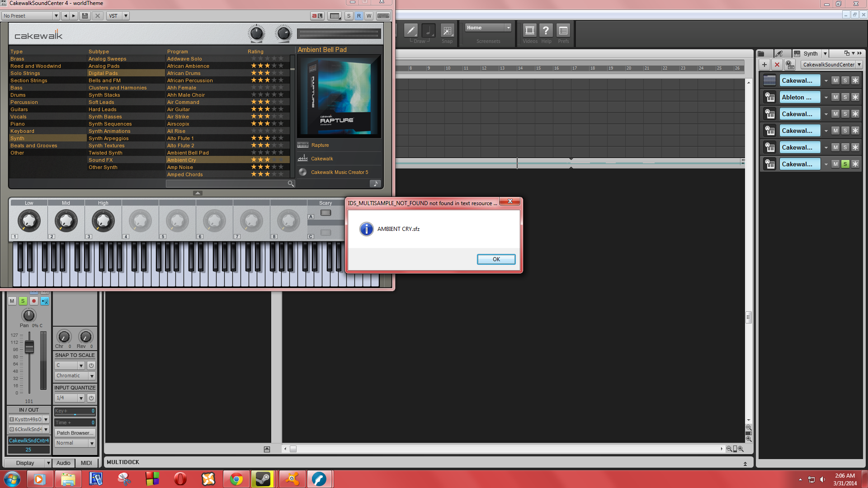
Task: Click the music note audition icon
Action: click(x=375, y=183)
